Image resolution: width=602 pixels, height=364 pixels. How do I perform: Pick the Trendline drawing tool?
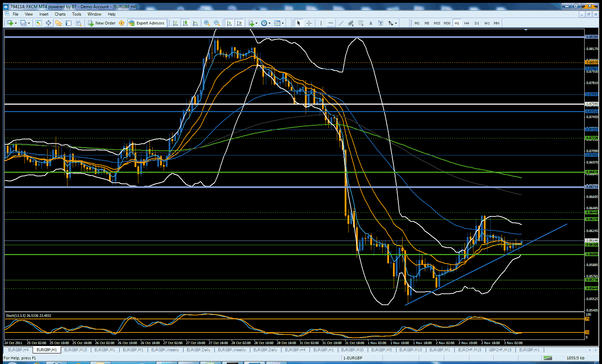341,23
